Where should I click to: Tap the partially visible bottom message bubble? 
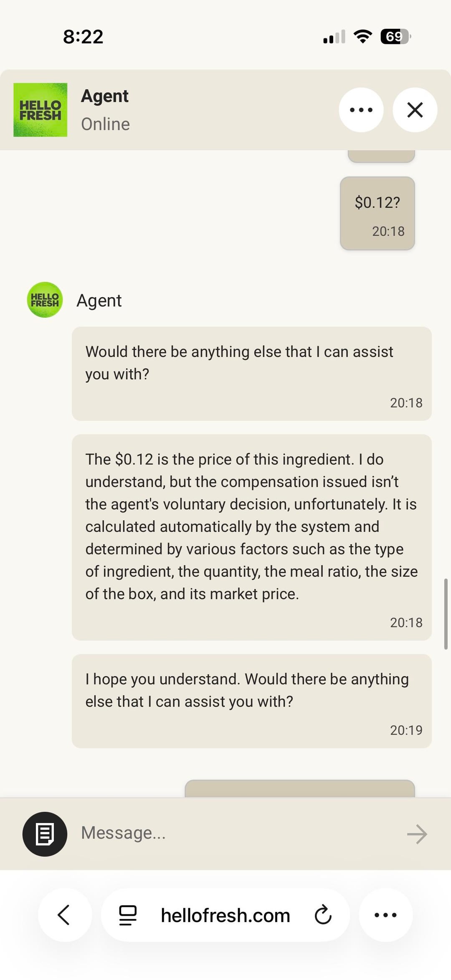(299, 788)
